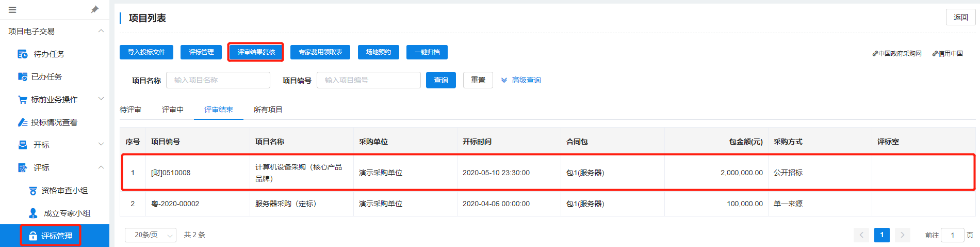Image resolution: width=980 pixels, height=247 pixels.
Task: Open 待办任务 from the sidebar
Action: (x=48, y=54)
